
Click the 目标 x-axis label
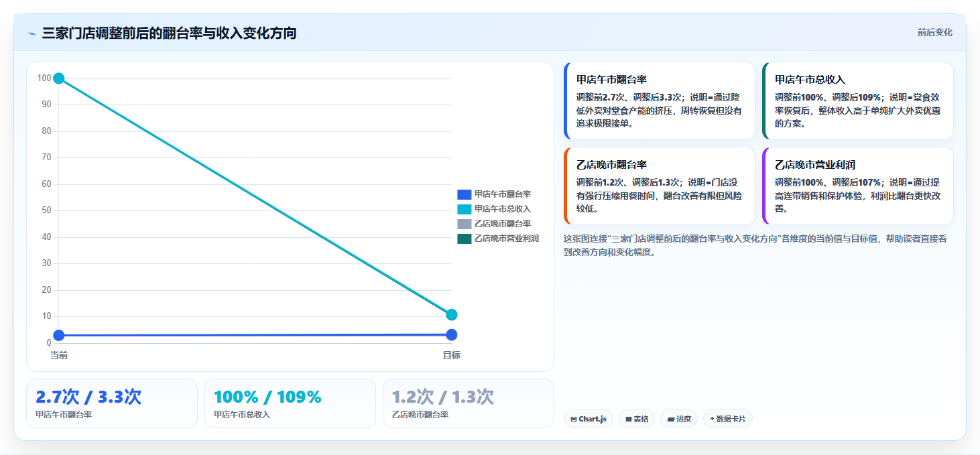tap(452, 355)
